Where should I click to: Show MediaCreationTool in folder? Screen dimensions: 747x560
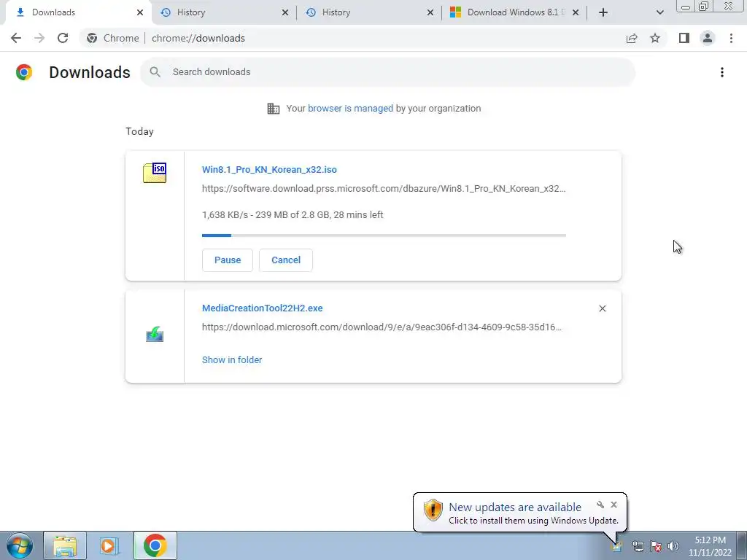coord(232,360)
